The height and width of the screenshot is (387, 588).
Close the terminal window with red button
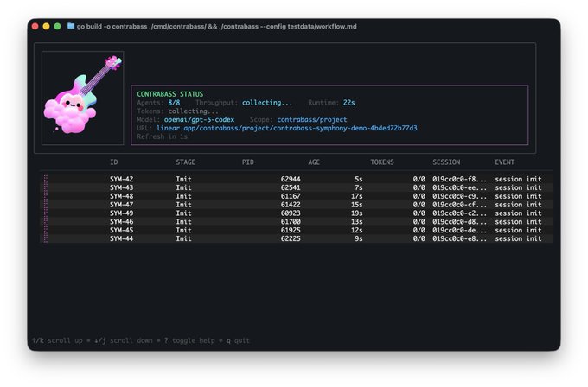pos(35,27)
